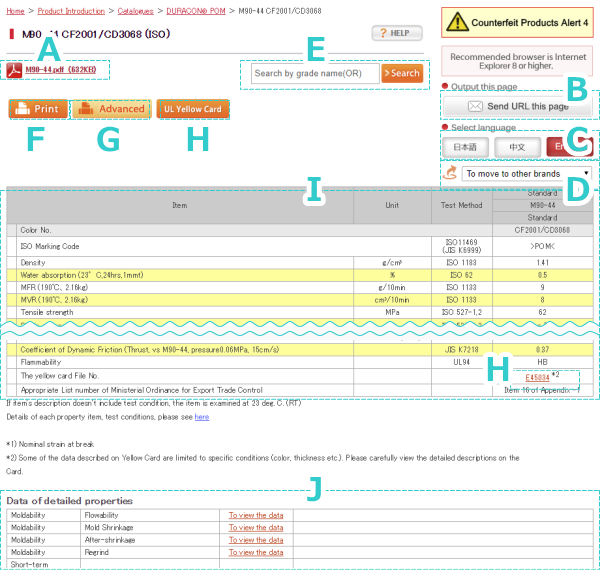This screenshot has width=600, height=570.
Task: View data for Mold Shrinkage row
Action: [x=256, y=528]
